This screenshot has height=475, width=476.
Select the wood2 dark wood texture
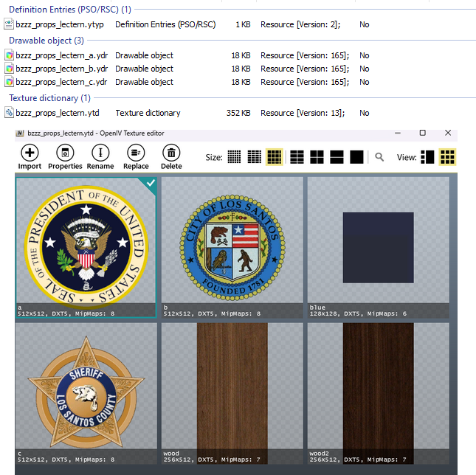pos(379,393)
